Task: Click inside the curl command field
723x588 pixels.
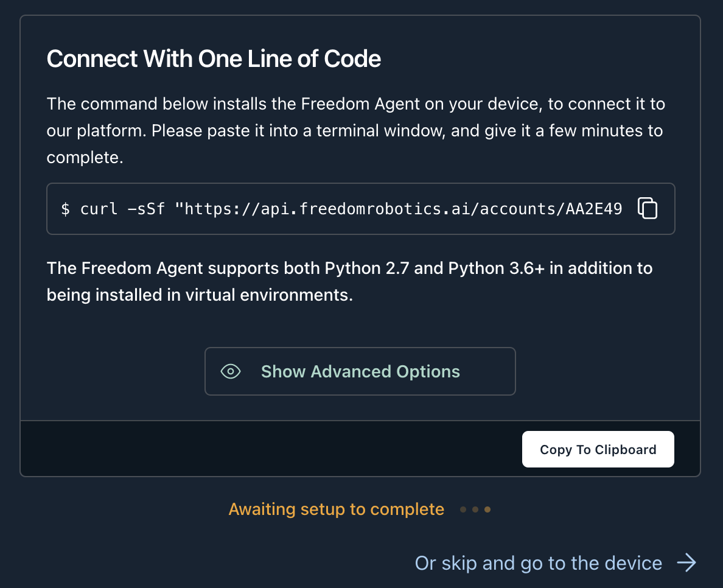Action: click(x=341, y=209)
